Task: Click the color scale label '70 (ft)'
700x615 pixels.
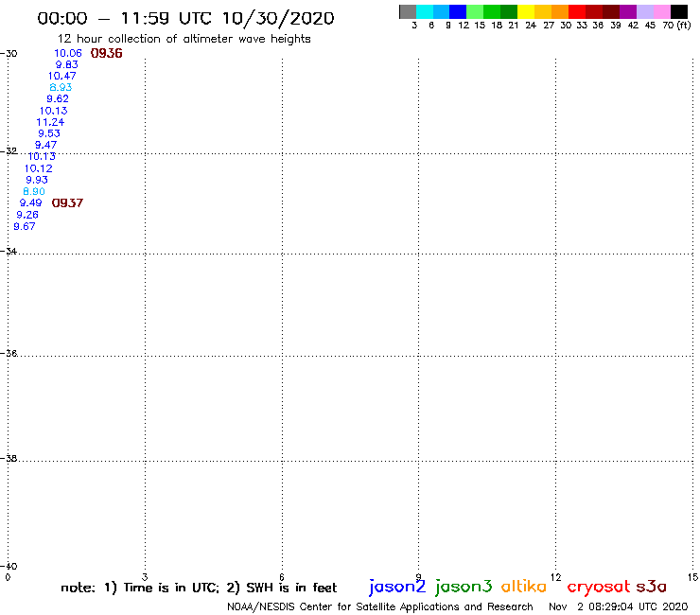Action: 676,26
